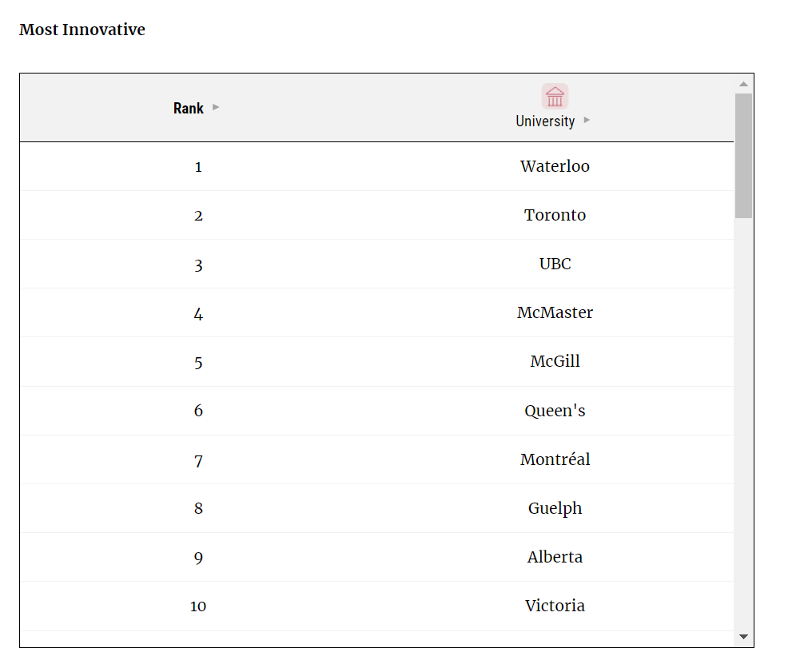Click McGill university name
The image size is (812, 664).
point(555,361)
